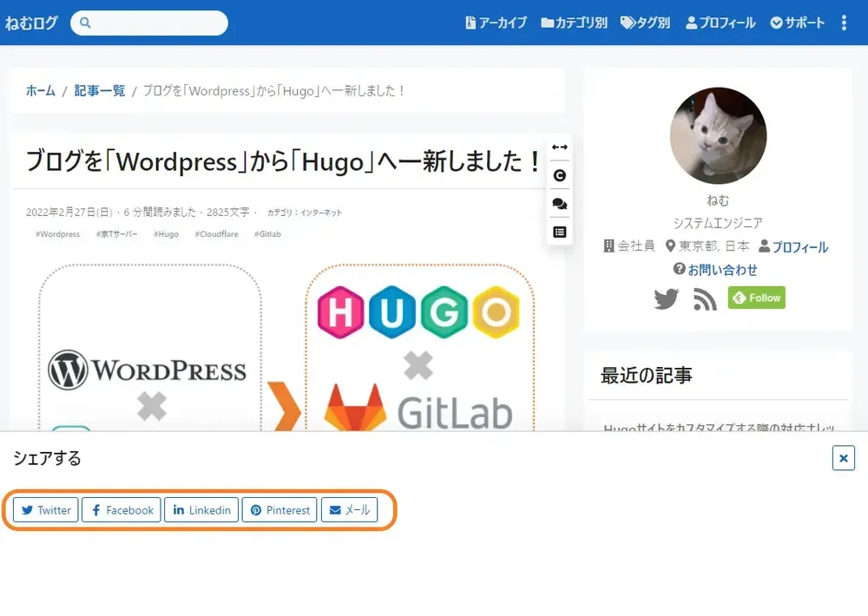Navigate home via the ホーム breadcrumb
The image size is (868, 616).
40,90
